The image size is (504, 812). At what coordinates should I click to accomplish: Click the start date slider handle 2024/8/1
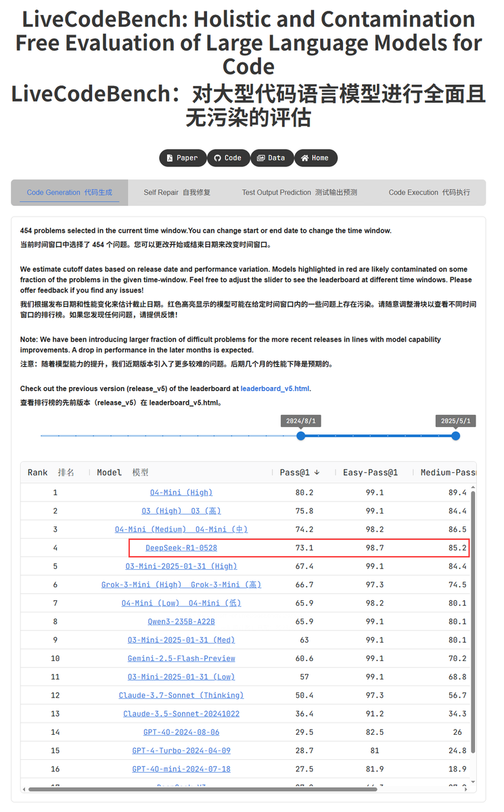[301, 436]
